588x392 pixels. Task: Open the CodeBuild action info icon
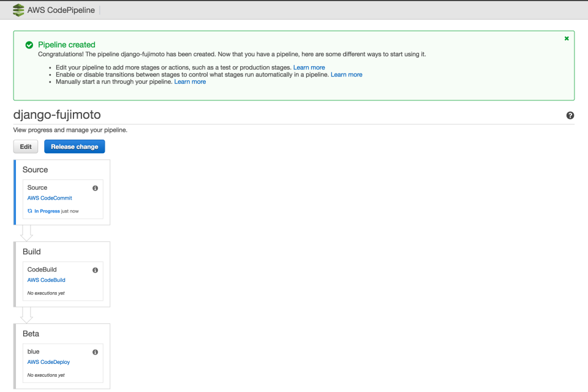94,269
